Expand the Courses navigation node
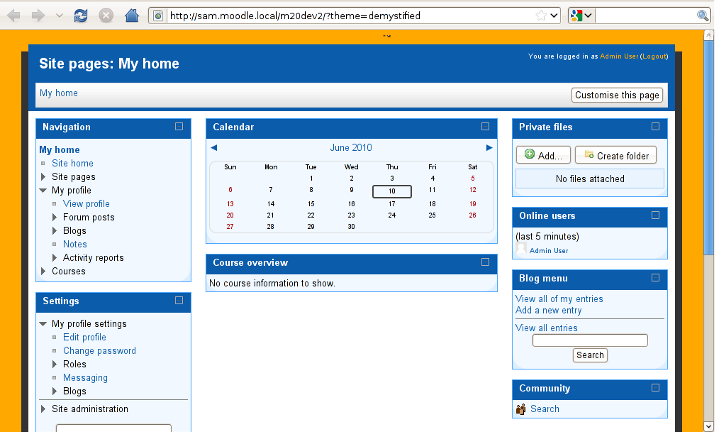 click(x=43, y=271)
